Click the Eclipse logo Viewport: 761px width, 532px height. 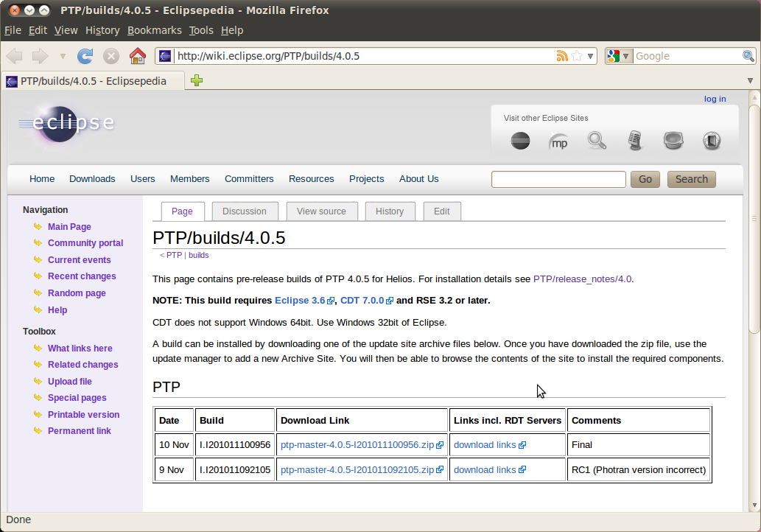(66, 124)
